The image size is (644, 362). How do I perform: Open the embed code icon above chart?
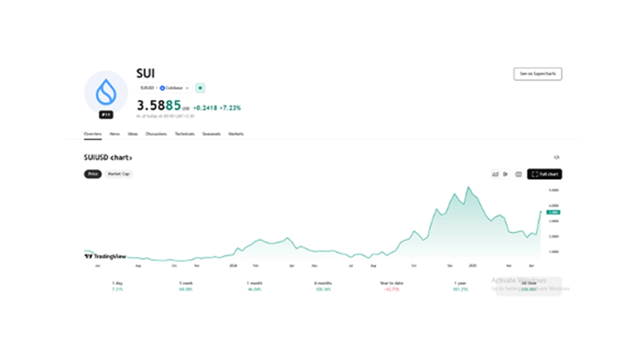(x=556, y=157)
